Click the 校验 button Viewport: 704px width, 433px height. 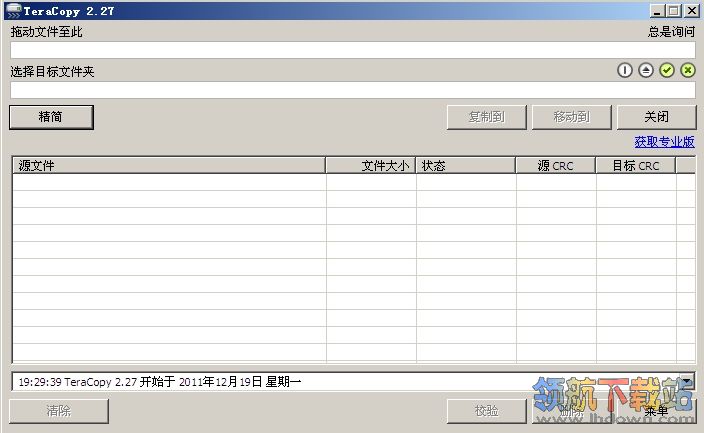coord(486,411)
